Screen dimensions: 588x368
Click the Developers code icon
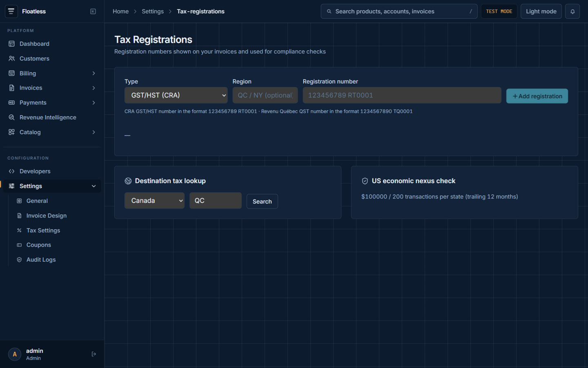tap(11, 171)
